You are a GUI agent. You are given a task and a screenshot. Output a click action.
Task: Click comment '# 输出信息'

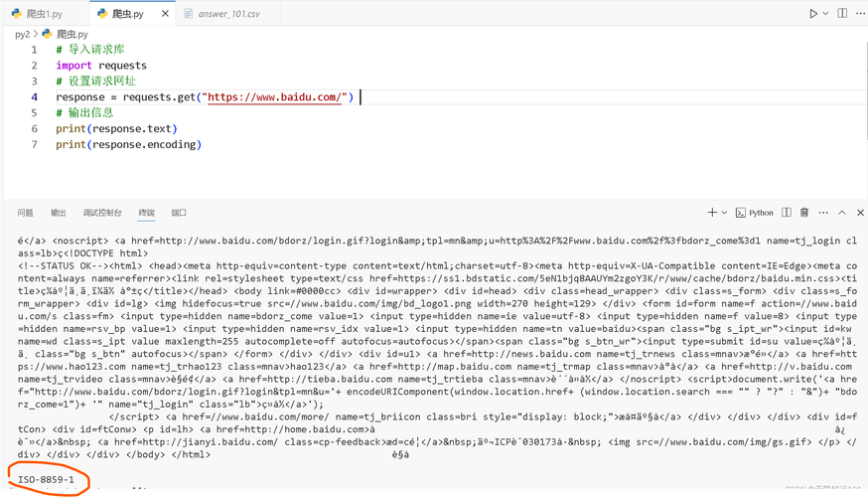click(84, 112)
